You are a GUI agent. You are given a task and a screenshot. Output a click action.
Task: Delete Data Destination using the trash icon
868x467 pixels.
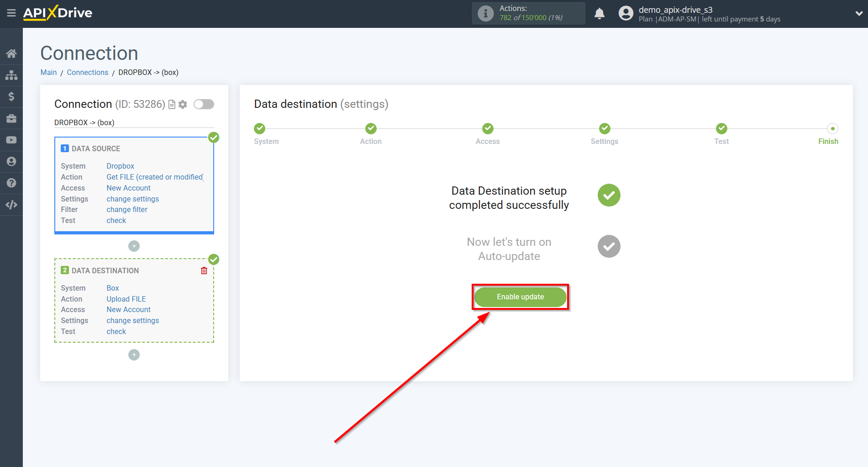click(204, 270)
